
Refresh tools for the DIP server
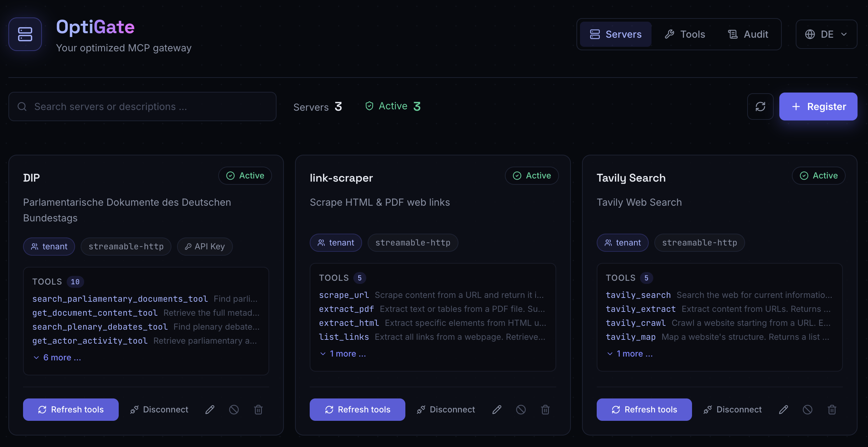pos(71,410)
